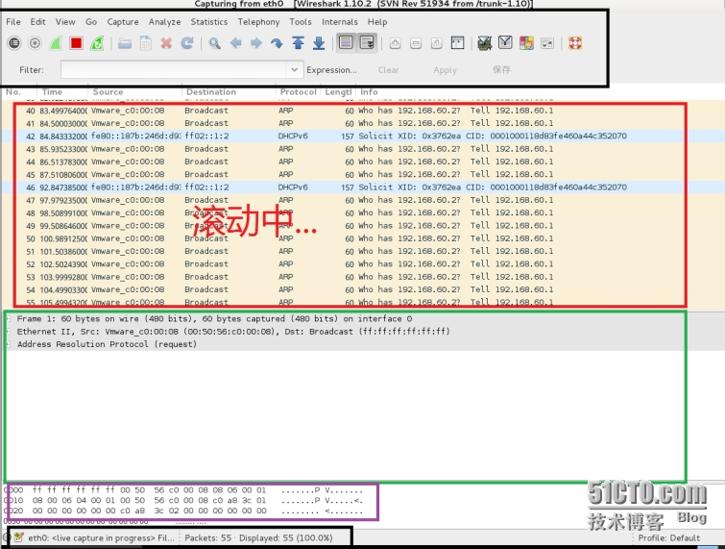Open the Go menu
The height and width of the screenshot is (549, 725).
tap(91, 22)
